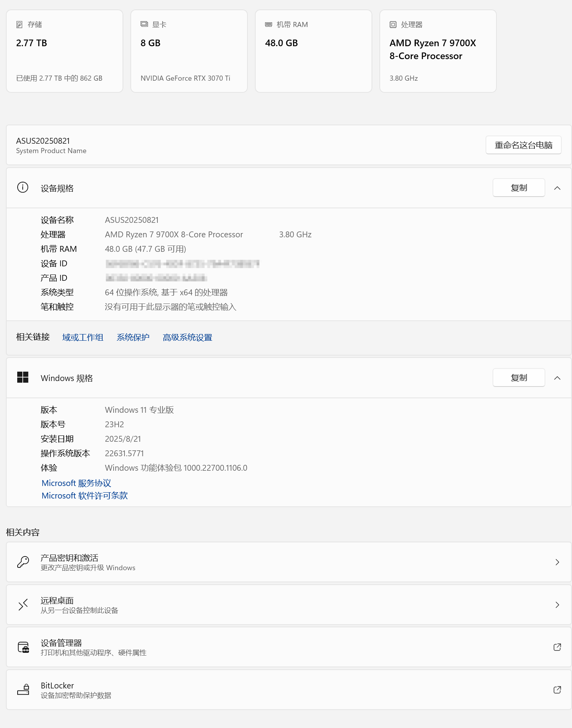This screenshot has height=728, width=572.
Task: Open BitLocker external link icon
Action: pos(557,690)
